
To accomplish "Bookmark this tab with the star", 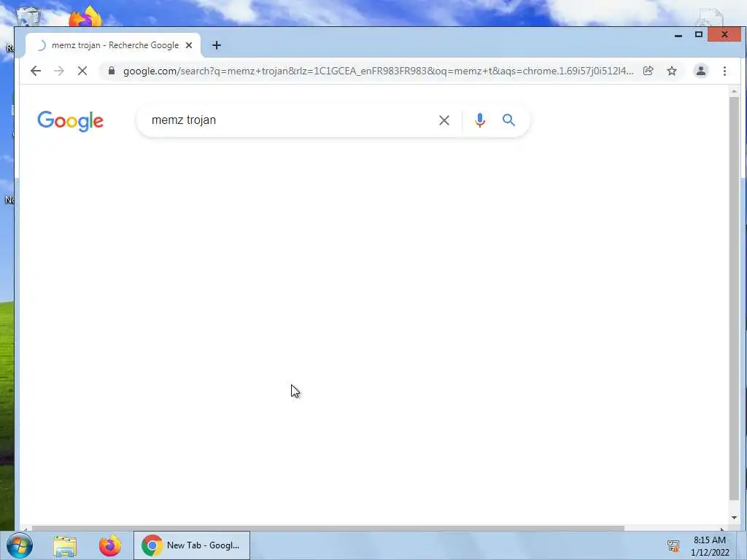I will (672, 71).
